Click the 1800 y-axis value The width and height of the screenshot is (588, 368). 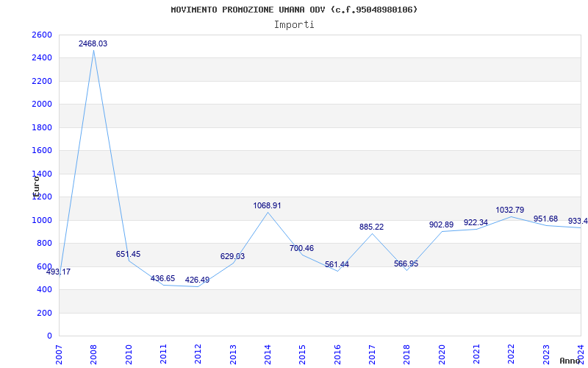(x=42, y=127)
